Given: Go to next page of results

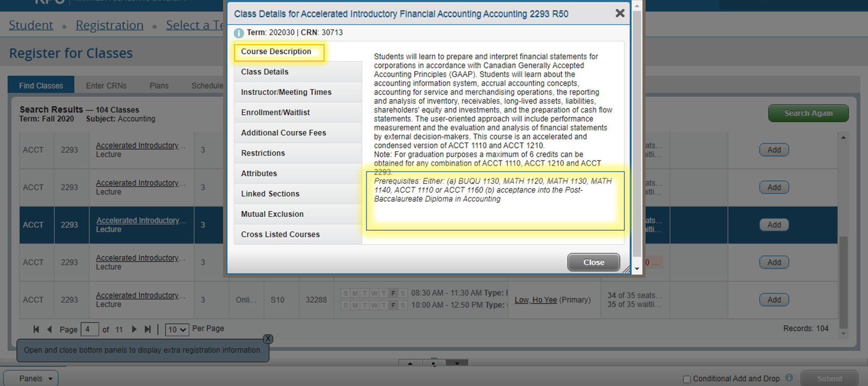Looking at the screenshot, I should pyautogui.click(x=134, y=329).
